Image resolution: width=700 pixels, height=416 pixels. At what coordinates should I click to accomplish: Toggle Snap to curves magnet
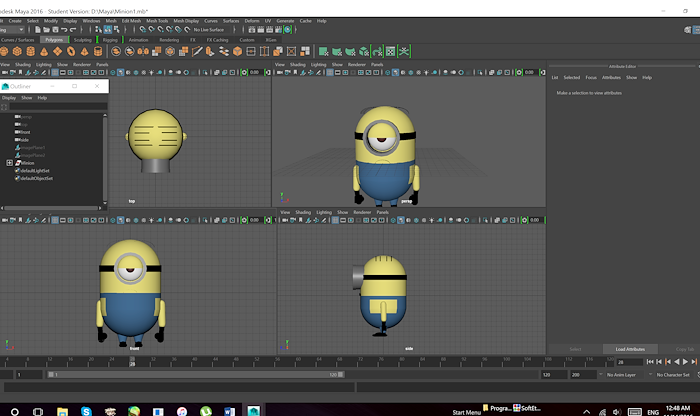pos(151,29)
